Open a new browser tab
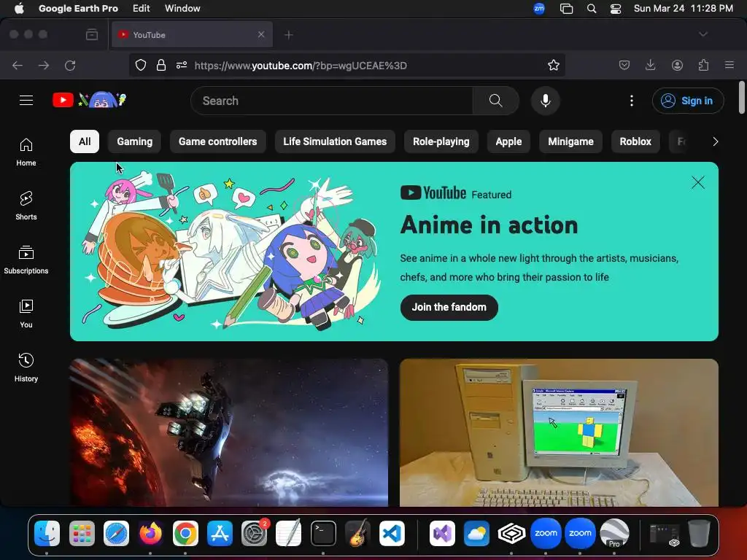747x560 pixels. (x=289, y=35)
